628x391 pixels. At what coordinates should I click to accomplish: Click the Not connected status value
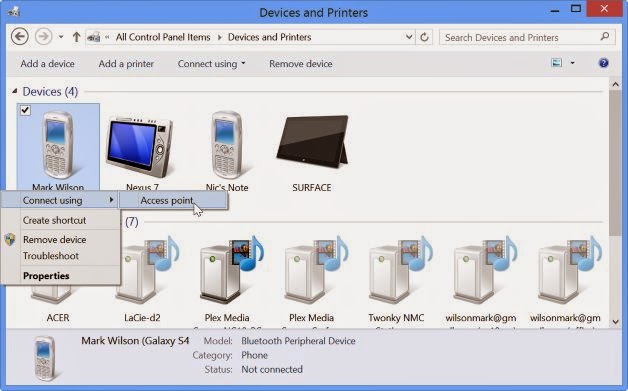coord(272,369)
